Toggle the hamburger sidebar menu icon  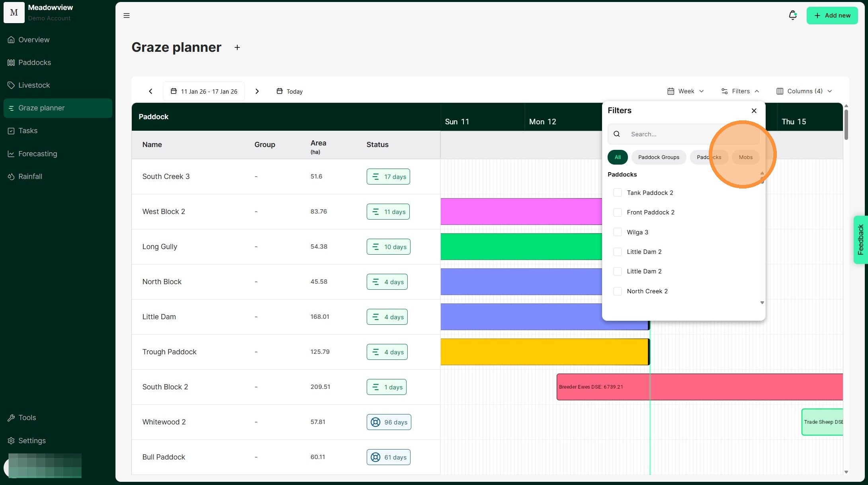point(127,16)
